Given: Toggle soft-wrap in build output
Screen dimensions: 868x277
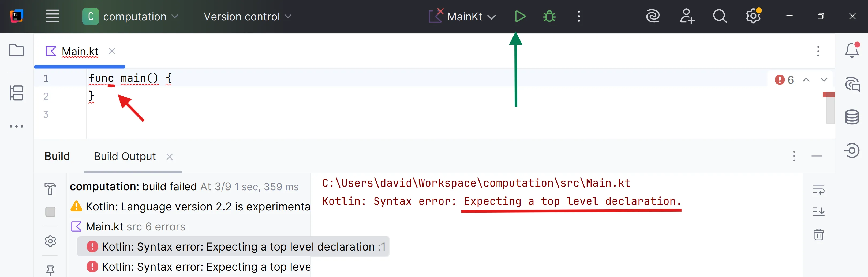Looking at the screenshot, I should point(818,189).
